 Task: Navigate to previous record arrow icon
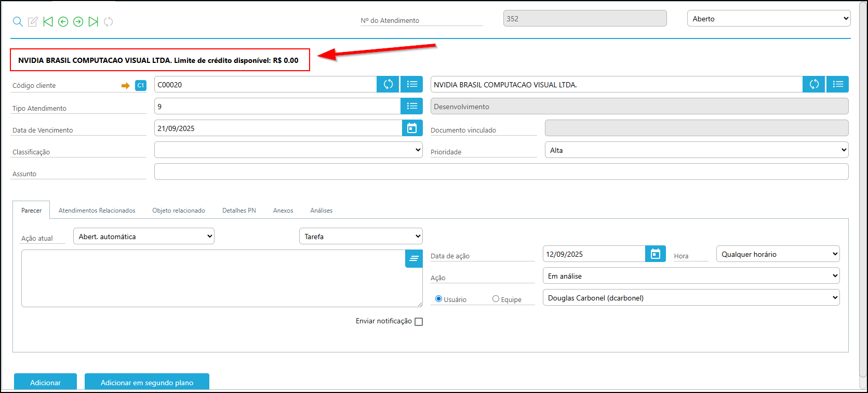coord(63,21)
